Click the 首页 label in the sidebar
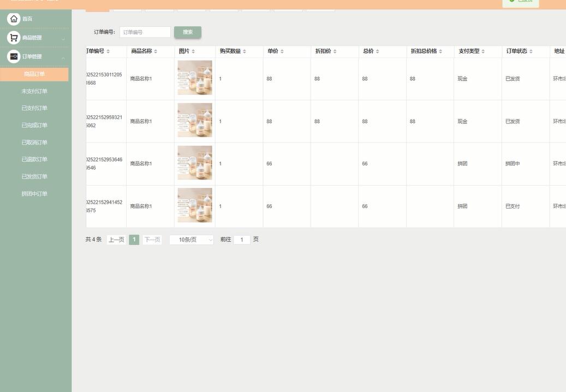566x392 pixels. [27, 19]
